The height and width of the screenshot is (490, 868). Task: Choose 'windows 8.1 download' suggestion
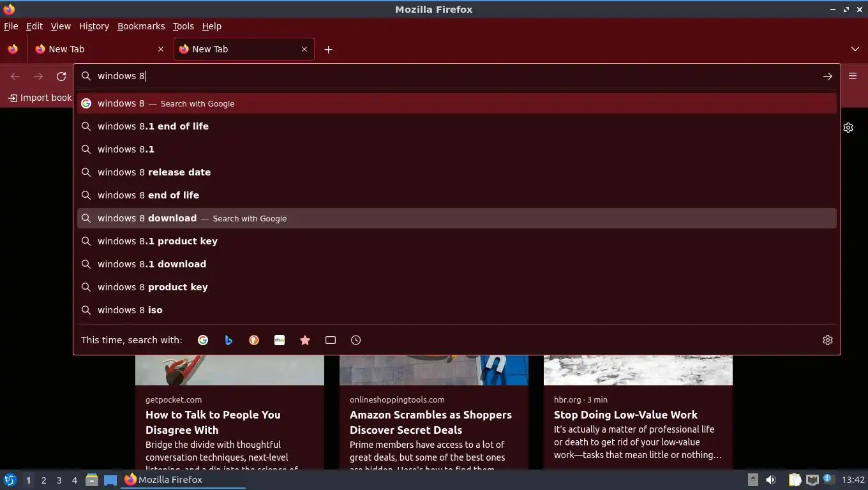pyautogui.click(x=457, y=264)
